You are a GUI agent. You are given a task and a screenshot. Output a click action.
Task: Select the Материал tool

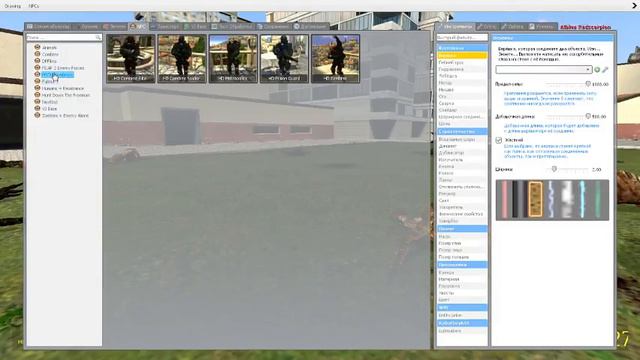click(462, 279)
